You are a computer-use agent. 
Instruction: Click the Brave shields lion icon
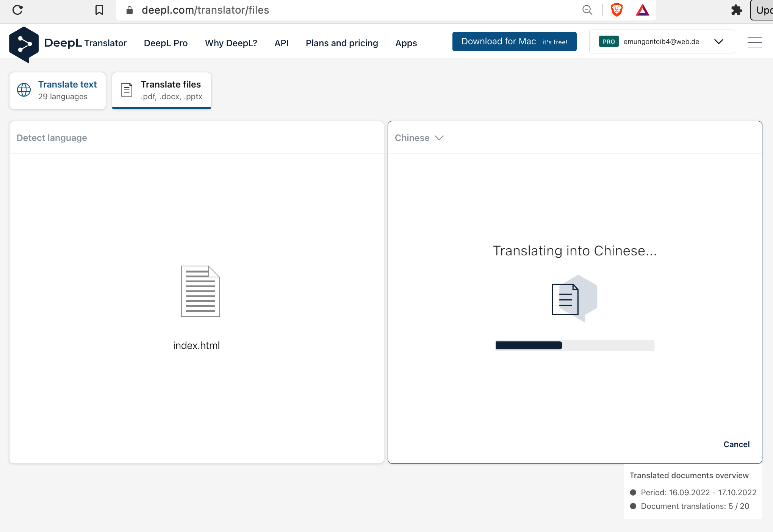click(617, 10)
